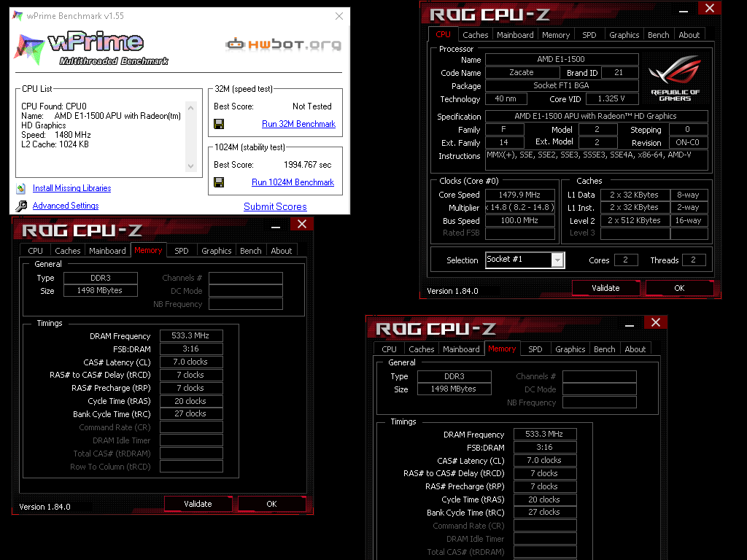Click the 1994.767 sec best score
The image size is (747, 560).
pos(308,165)
